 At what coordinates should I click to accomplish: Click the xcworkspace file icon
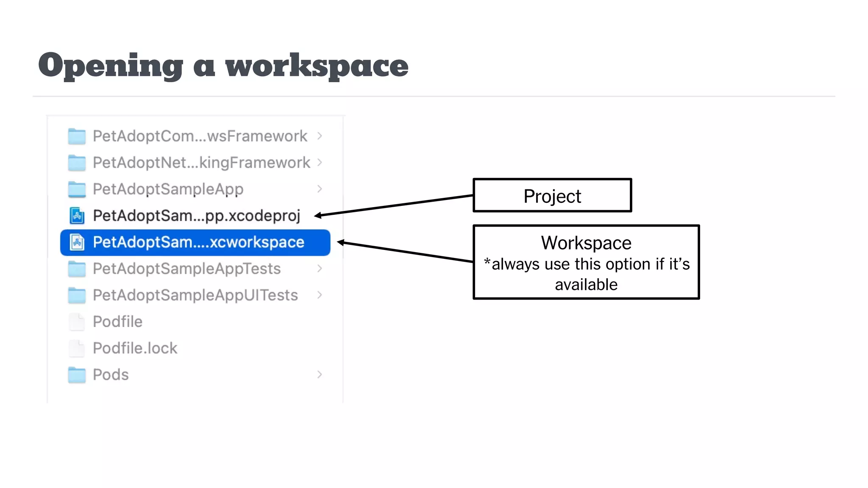(77, 242)
